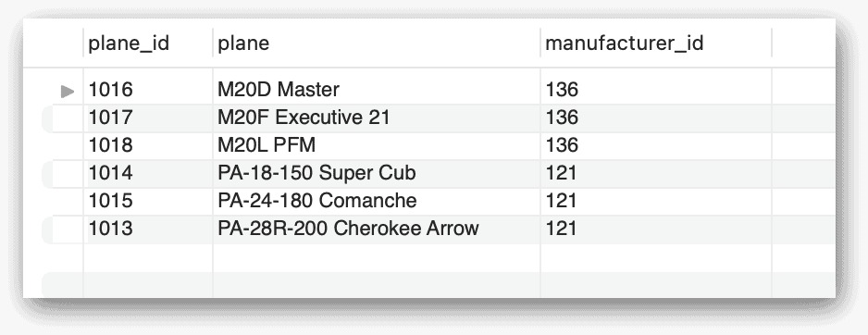Click the empty row below 1013
The width and height of the screenshot is (868, 335).
click(x=439, y=257)
